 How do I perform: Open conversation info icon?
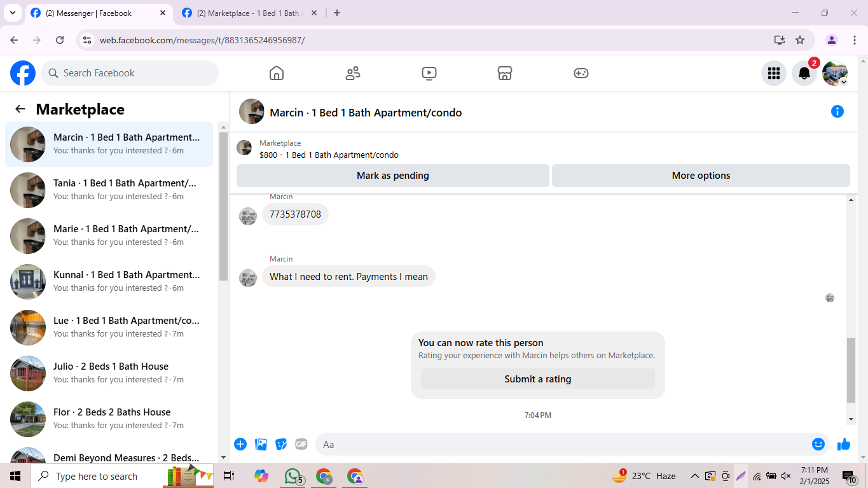[x=837, y=112]
